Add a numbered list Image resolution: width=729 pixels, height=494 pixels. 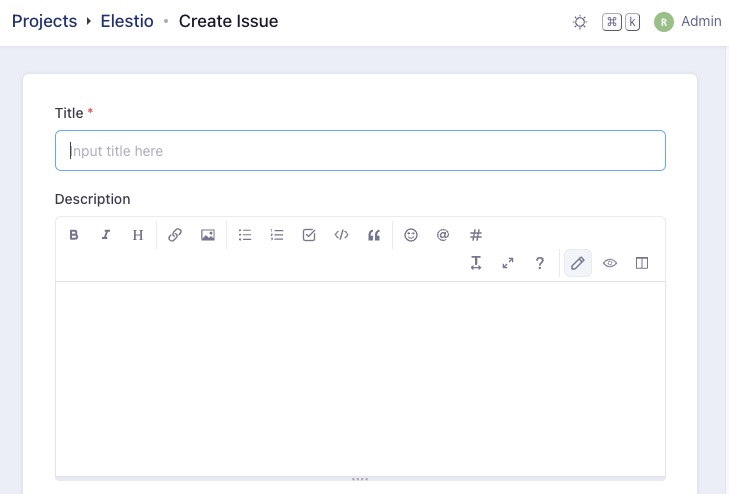click(277, 235)
